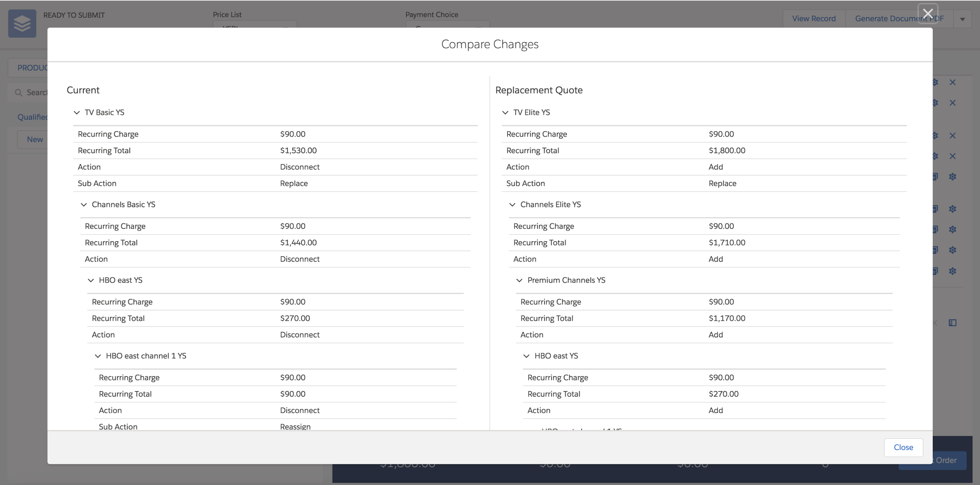This screenshot has width=980, height=485.
Task: Click Replace sub action under TV Elite YS
Action: pyautogui.click(x=722, y=183)
